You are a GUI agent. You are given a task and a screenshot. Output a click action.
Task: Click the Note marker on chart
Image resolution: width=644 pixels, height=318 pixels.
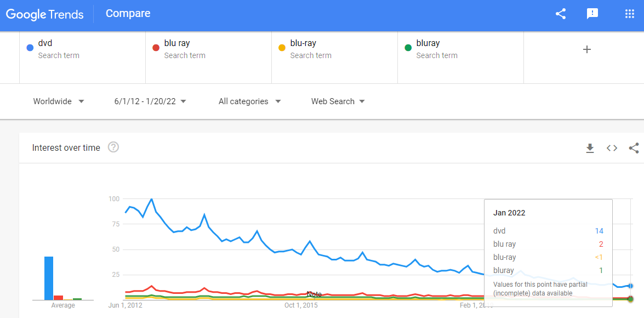(314, 294)
